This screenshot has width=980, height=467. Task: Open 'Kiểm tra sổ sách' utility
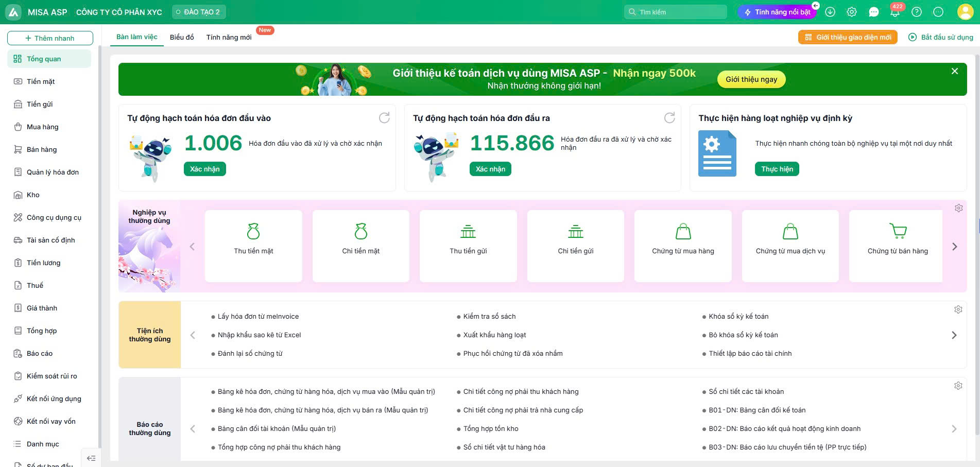pos(489,317)
